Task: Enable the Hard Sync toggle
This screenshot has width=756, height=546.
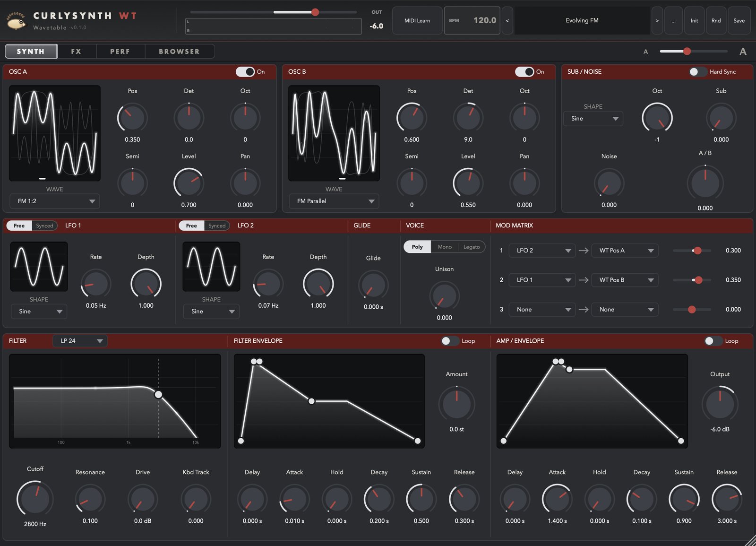Action: (x=698, y=72)
